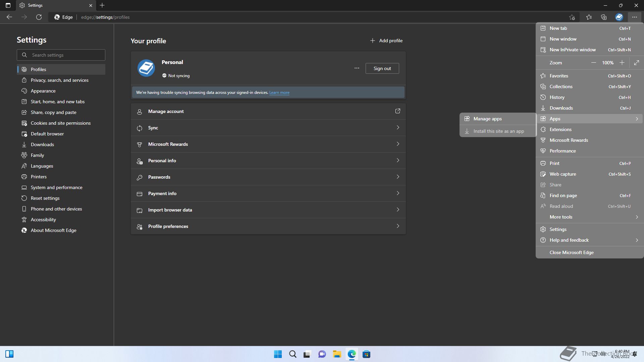Screen dimensions: 644x362
Task: Open the Favorites toolbar icon
Action: tap(589, 17)
